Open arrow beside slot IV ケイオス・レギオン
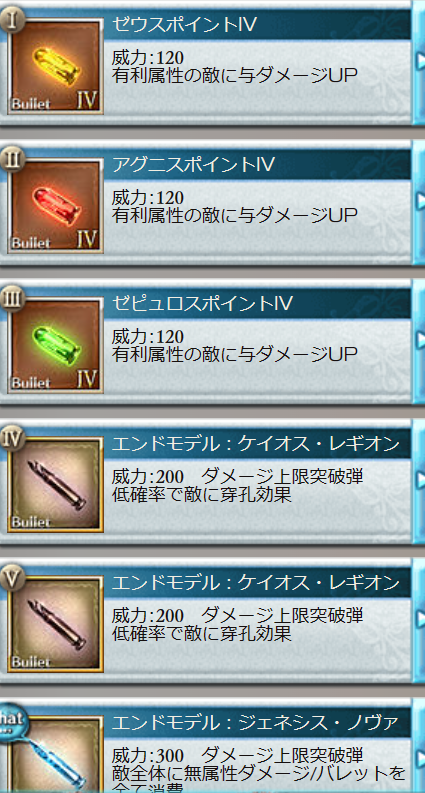The image size is (425, 793). (x=419, y=479)
